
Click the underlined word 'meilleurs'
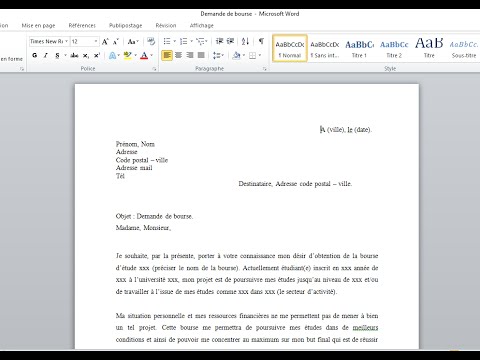click(365, 328)
